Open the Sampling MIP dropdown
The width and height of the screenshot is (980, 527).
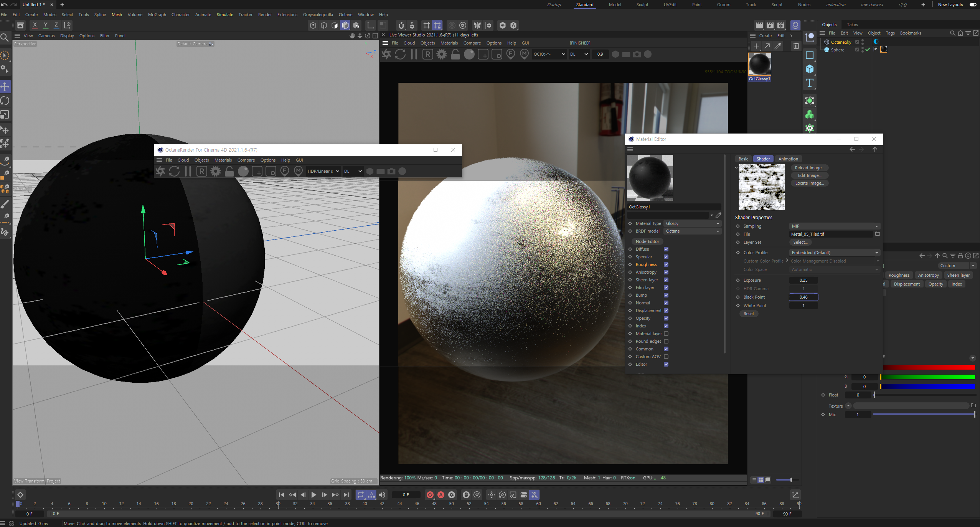(x=834, y=226)
